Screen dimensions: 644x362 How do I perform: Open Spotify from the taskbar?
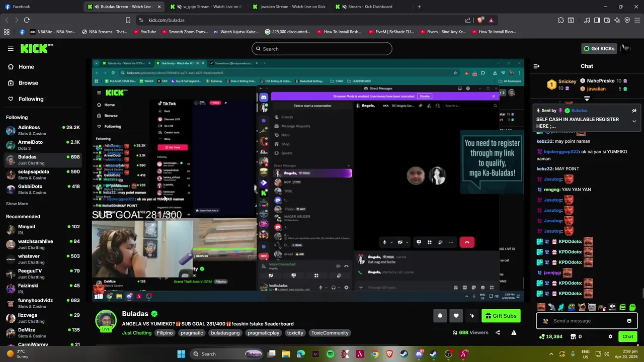[x=330, y=354]
